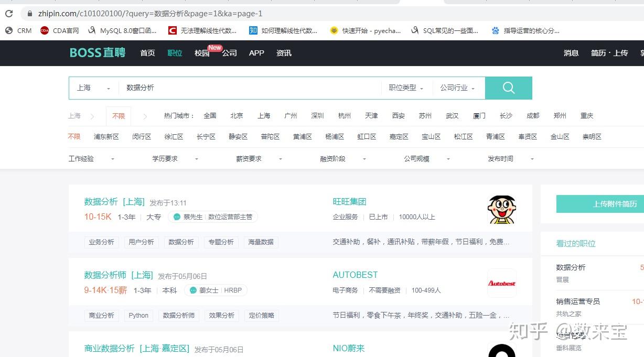Open the 薪资要求 dropdown
The height and width of the screenshot is (357, 644).
249,158
